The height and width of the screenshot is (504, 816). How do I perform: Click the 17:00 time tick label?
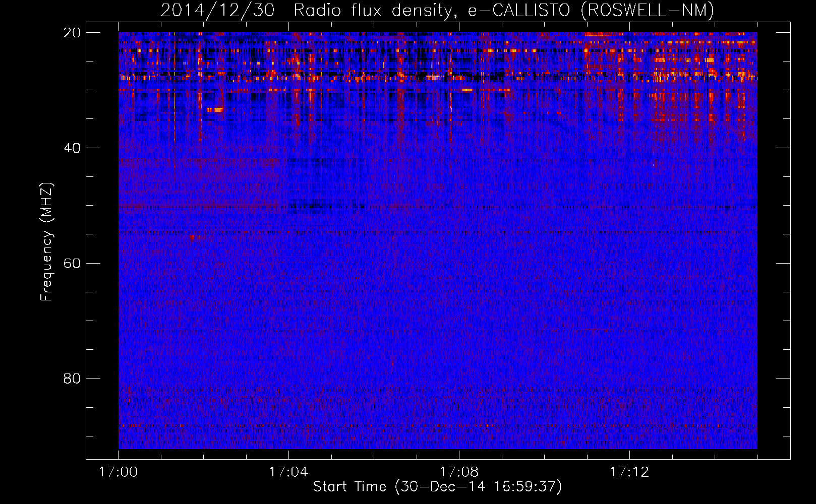[x=119, y=472]
